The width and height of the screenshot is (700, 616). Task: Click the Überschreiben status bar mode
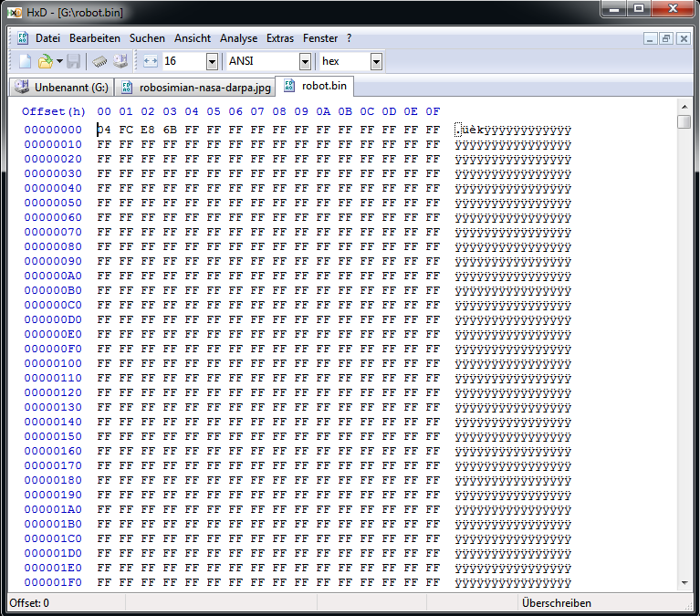[x=557, y=603]
